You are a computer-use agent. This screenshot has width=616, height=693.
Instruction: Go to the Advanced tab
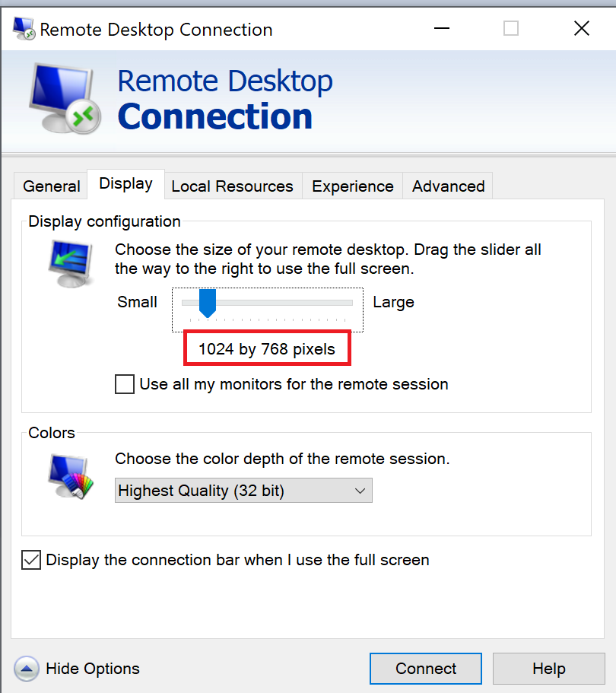coord(448,185)
